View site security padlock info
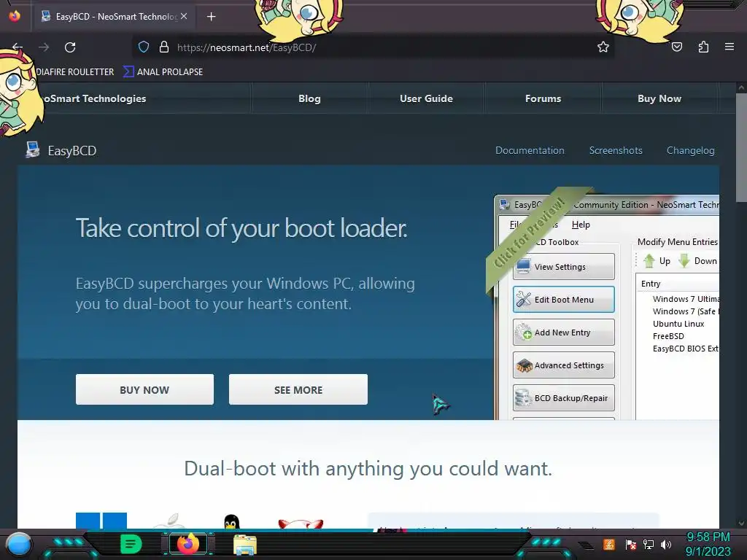Viewport: 747px width, 560px height. pyautogui.click(x=164, y=47)
